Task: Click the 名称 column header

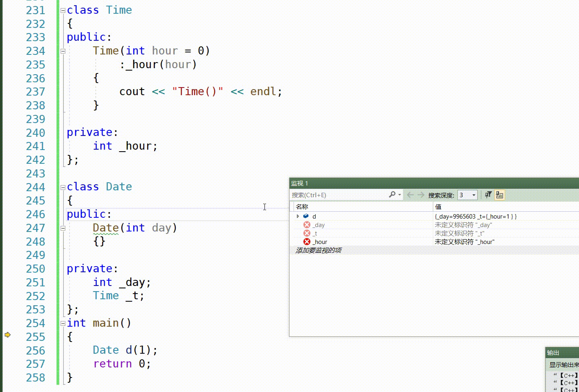Action: click(x=302, y=206)
